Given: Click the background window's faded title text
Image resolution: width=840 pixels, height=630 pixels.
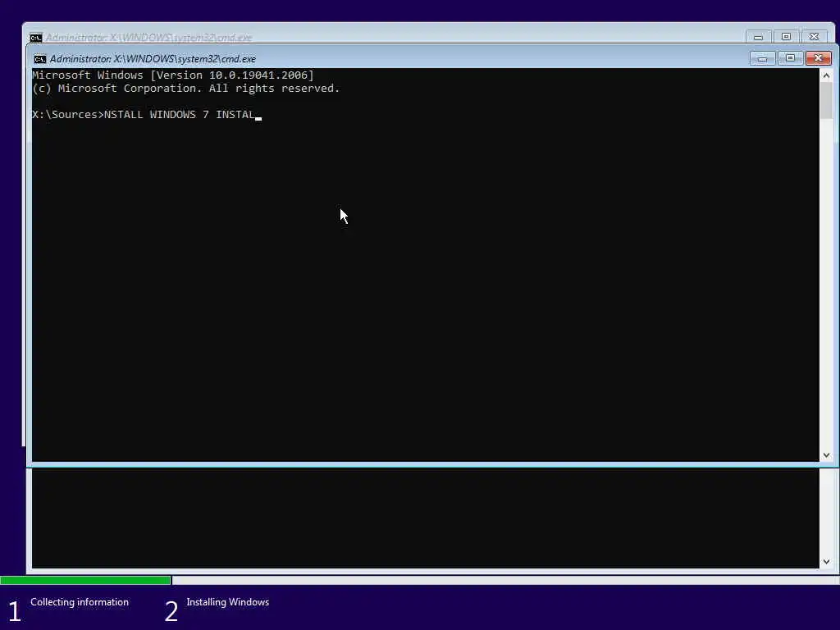Looking at the screenshot, I should (148, 38).
